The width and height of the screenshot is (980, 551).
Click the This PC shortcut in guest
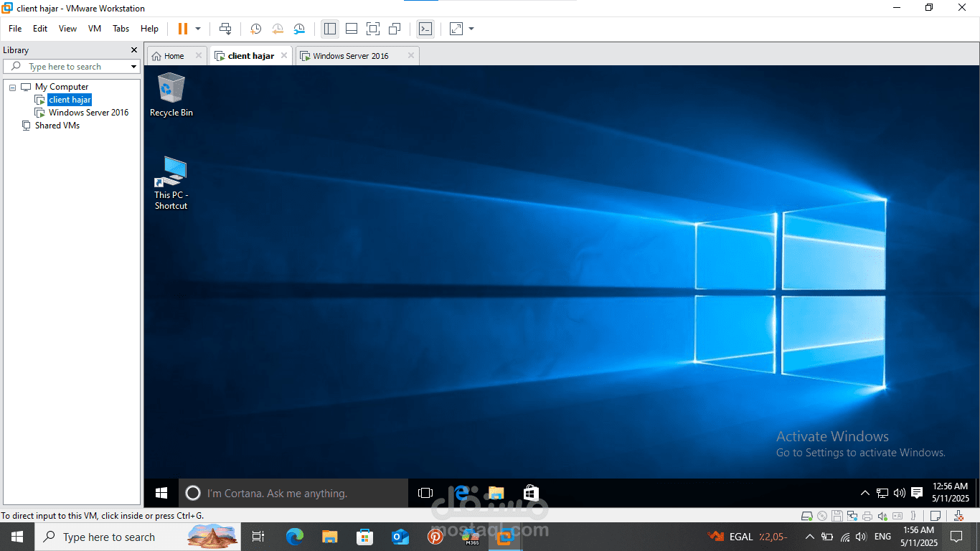(171, 183)
